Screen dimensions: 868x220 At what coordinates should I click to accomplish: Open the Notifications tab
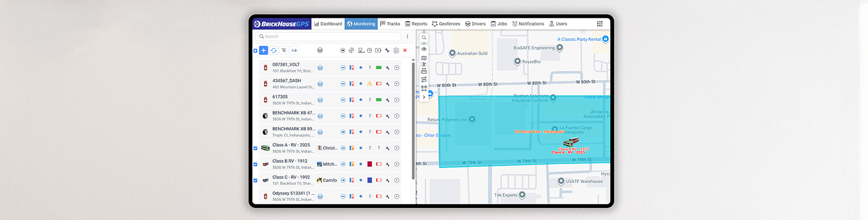point(528,24)
